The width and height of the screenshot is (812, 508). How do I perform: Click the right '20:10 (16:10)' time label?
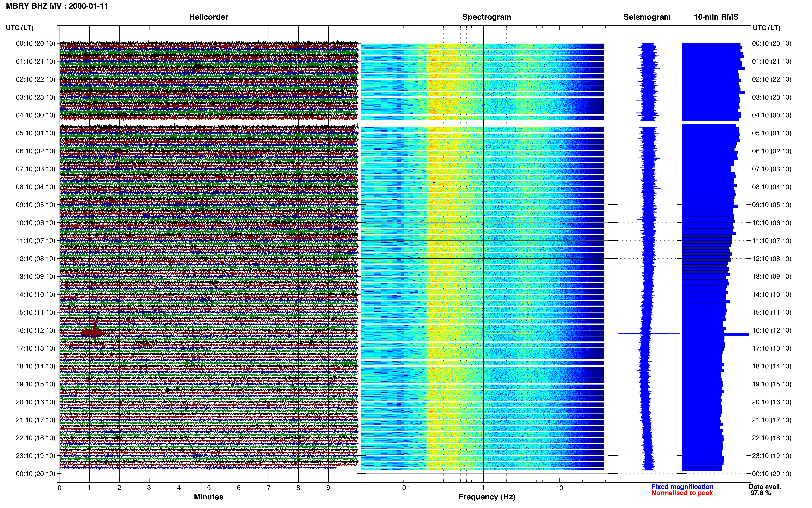pos(772,402)
